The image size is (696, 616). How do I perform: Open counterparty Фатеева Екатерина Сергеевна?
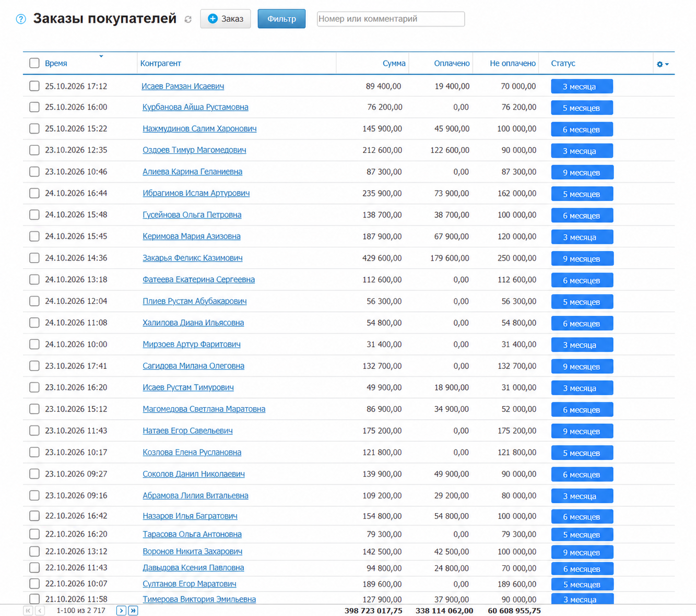pos(198,279)
